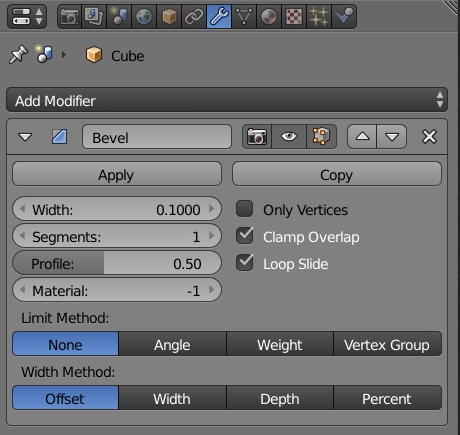460x435 pixels.
Task: Collapse the Bevel modifier panel triangle
Action: pyautogui.click(x=25, y=137)
